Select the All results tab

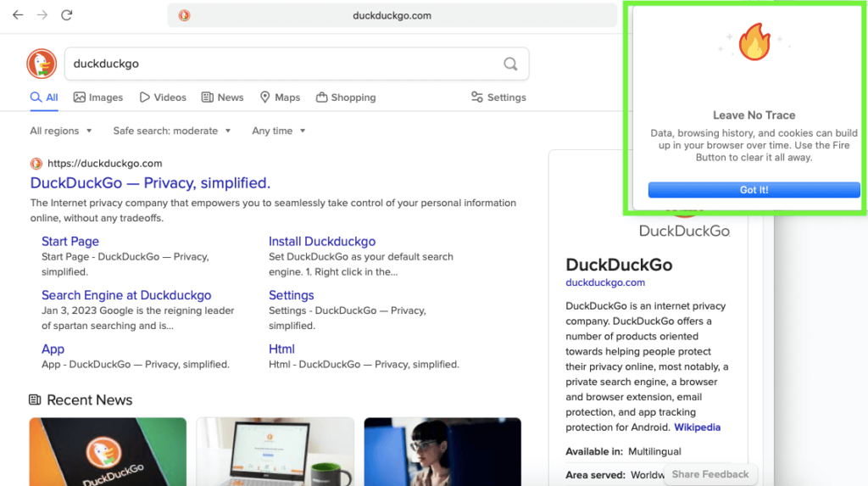(44, 98)
